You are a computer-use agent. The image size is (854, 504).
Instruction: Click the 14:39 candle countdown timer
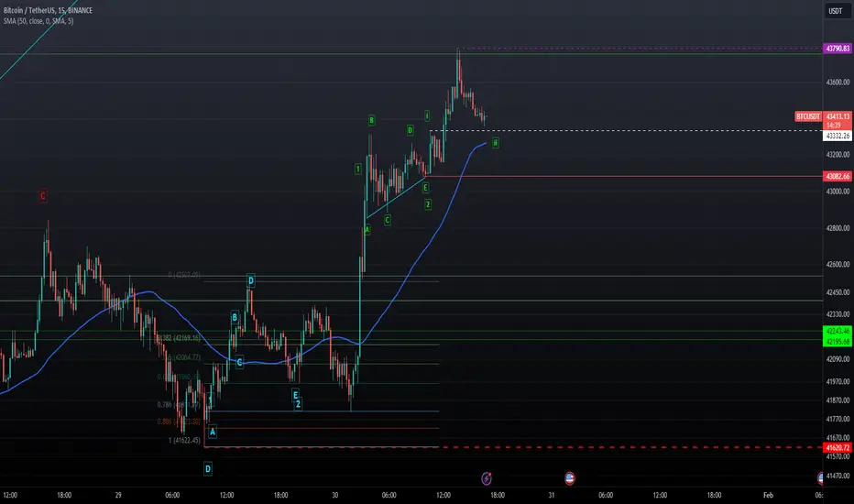834,126
